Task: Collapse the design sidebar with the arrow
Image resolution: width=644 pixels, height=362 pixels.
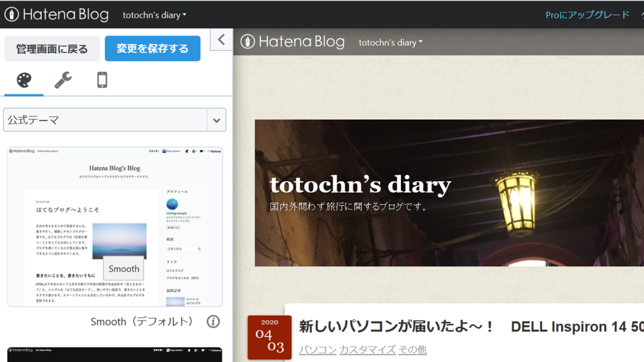Action: click(221, 40)
